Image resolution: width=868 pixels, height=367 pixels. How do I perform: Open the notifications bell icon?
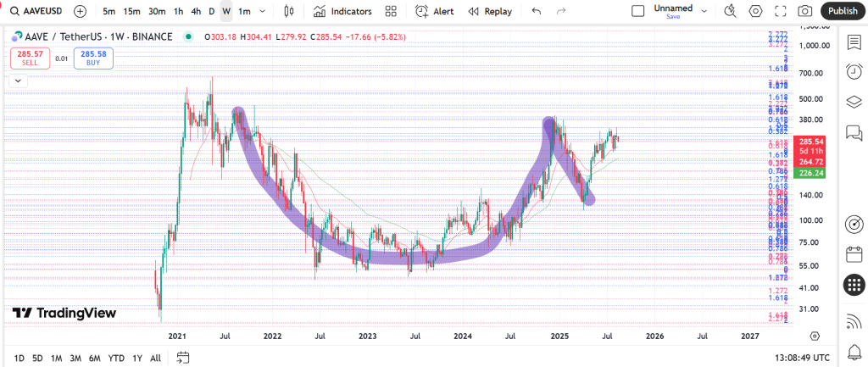854,351
